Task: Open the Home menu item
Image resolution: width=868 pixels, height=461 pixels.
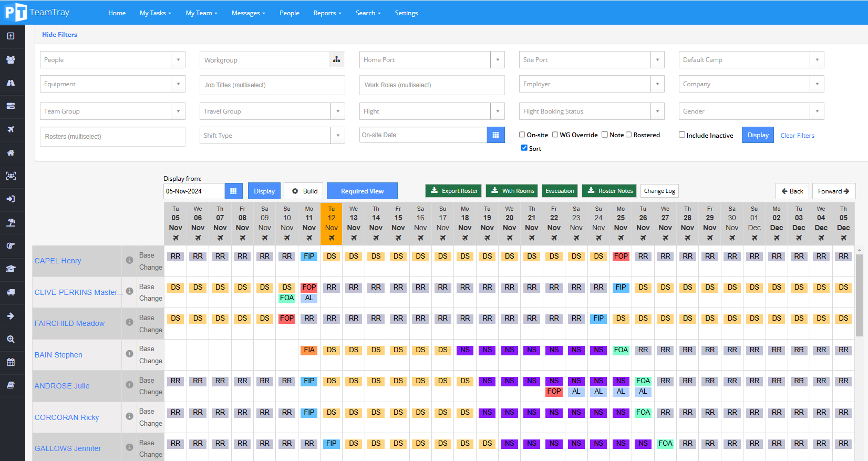Action: coord(117,13)
